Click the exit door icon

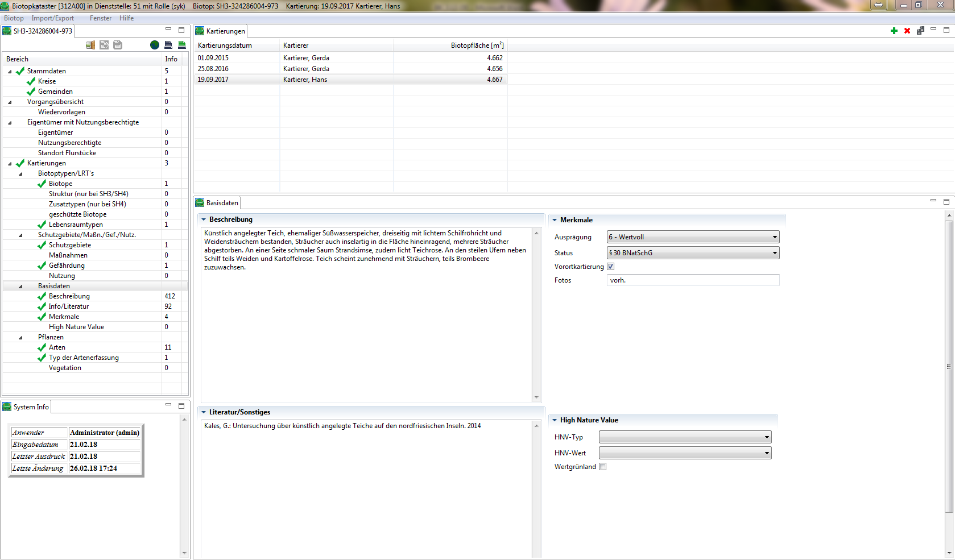coord(90,45)
